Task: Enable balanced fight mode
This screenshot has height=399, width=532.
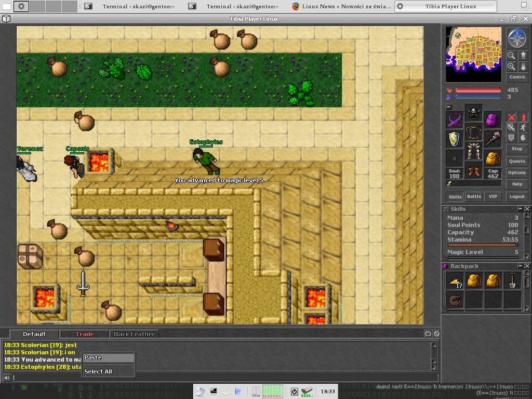Action: coord(511,128)
